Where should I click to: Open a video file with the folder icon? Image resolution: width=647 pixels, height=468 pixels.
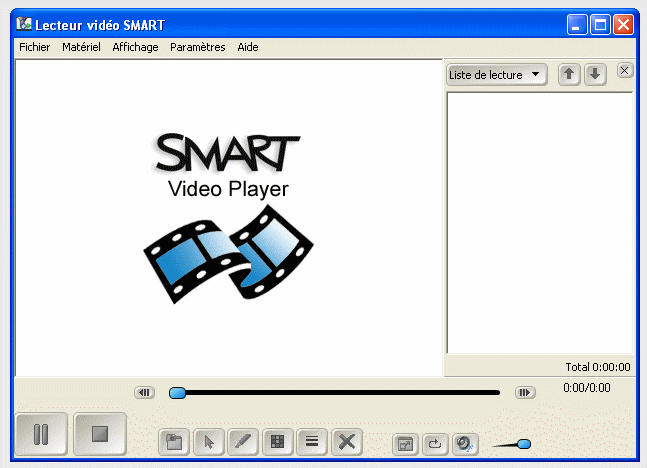tap(174, 442)
